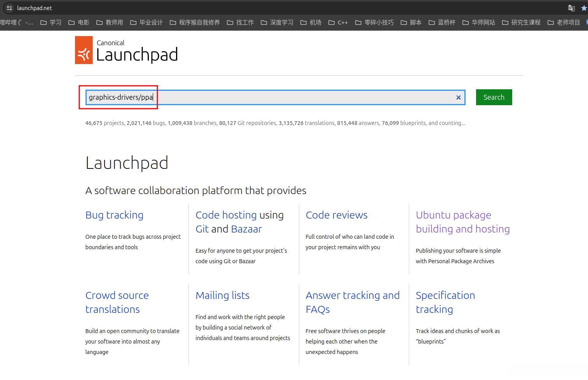Click 'Publishing your software is simple' text
The height and width of the screenshot is (380, 588).
pos(458,256)
